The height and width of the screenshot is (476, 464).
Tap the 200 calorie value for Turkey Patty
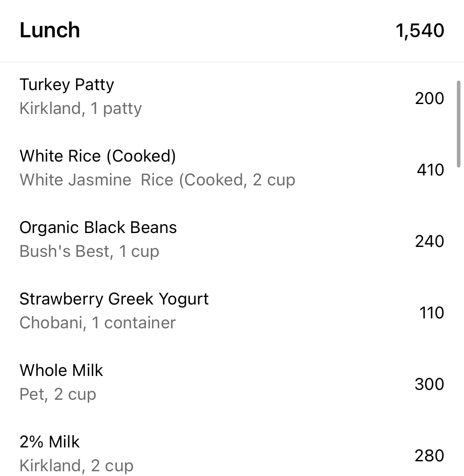pyautogui.click(x=429, y=98)
